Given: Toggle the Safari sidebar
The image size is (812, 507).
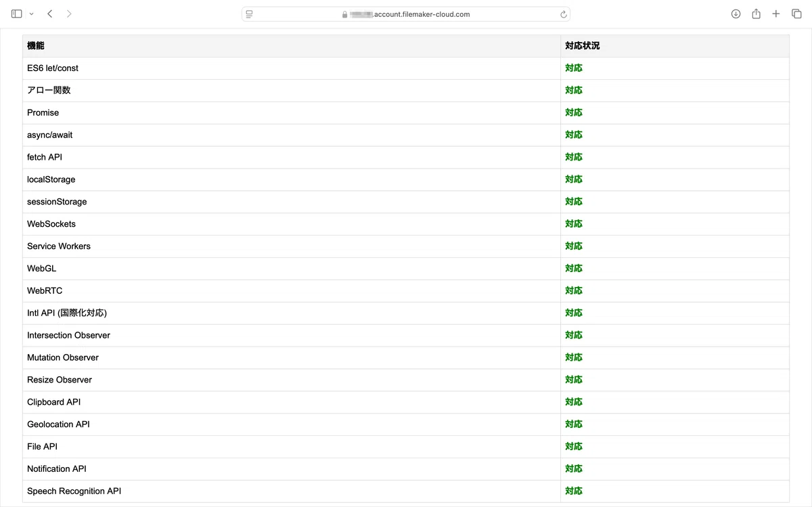Looking at the screenshot, I should [17, 14].
